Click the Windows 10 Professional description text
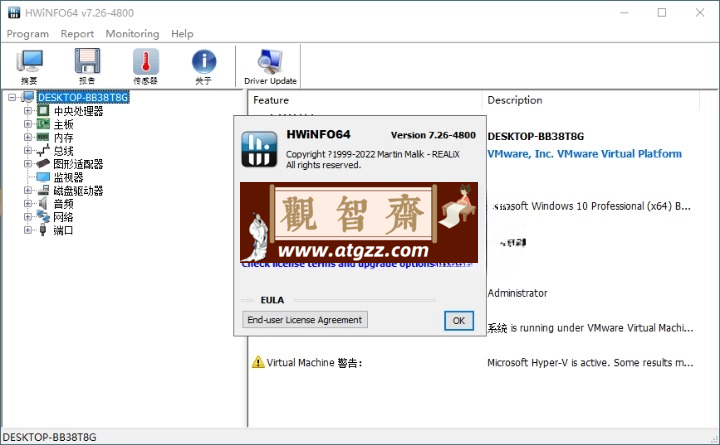The height and width of the screenshot is (445, 720). point(591,206)
